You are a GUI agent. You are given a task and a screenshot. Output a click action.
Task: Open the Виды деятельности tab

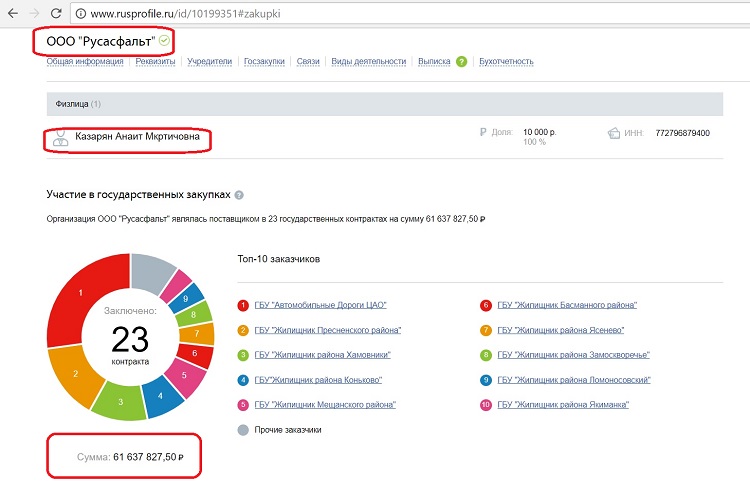click(x=368, y=61)
